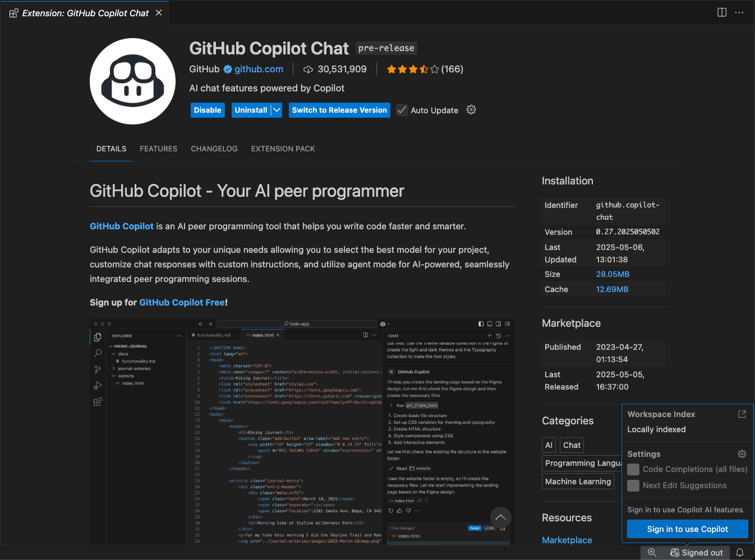Click the notifications bell in the status bar
755x560 pixels.
point(740,552)
